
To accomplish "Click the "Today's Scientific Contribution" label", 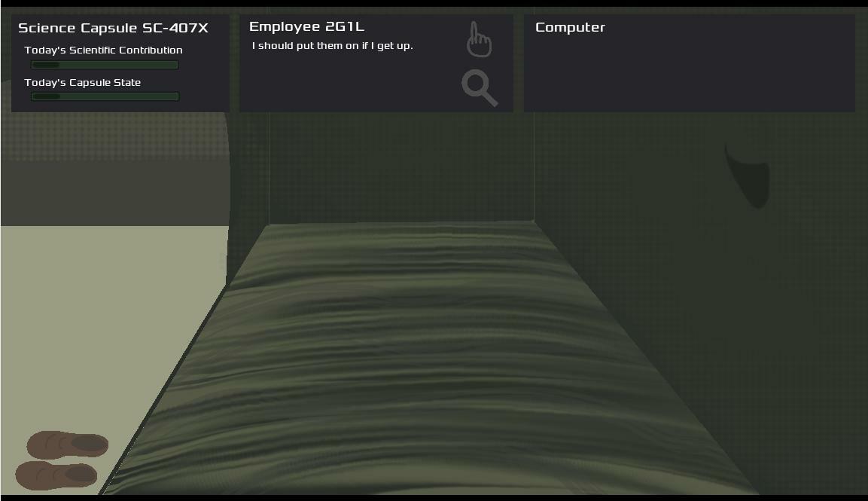I will [x=103, y=50].
